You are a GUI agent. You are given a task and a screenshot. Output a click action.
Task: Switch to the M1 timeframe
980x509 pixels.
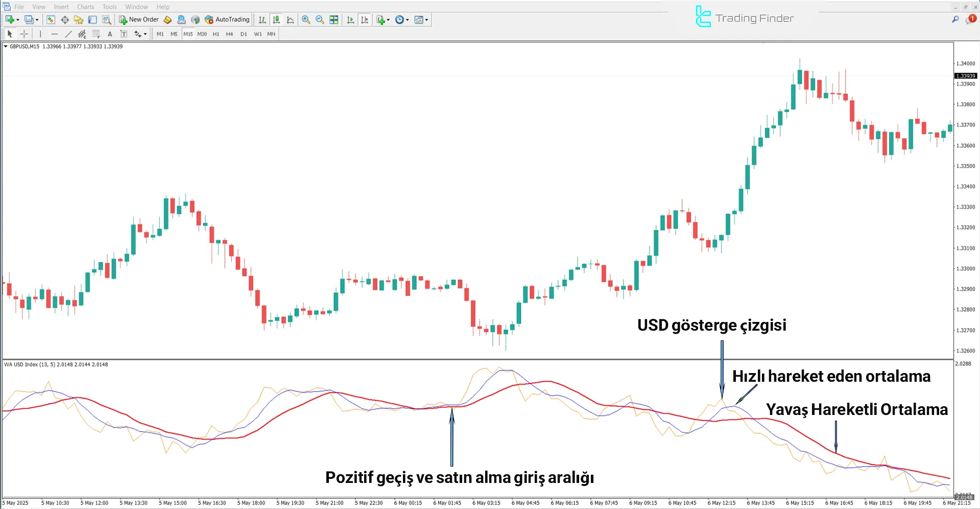[160, 34]
